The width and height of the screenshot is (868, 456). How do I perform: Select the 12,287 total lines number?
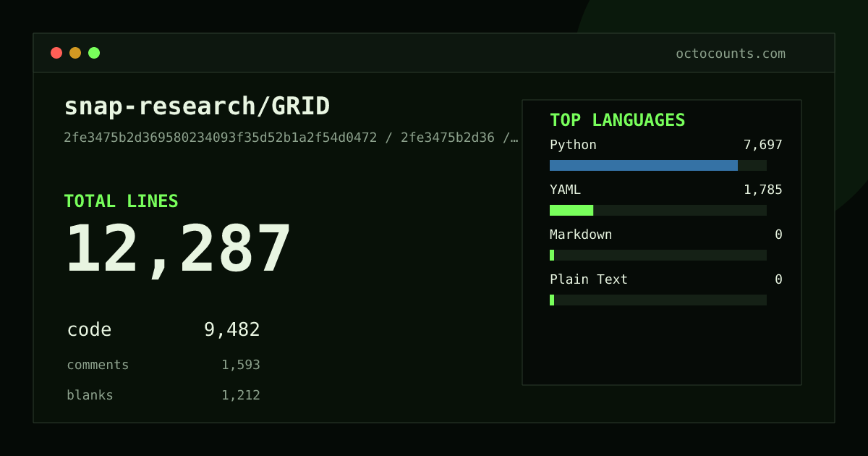(x=178, y=250)
